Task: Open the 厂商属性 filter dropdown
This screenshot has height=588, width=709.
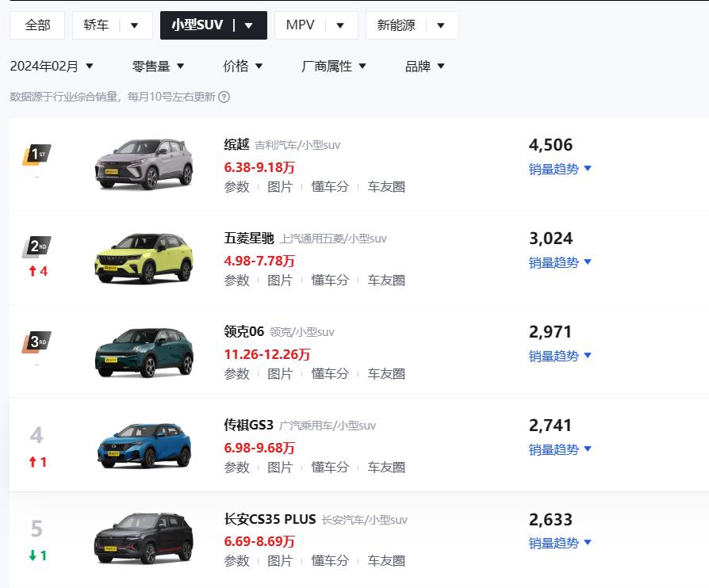Action: 334,67
